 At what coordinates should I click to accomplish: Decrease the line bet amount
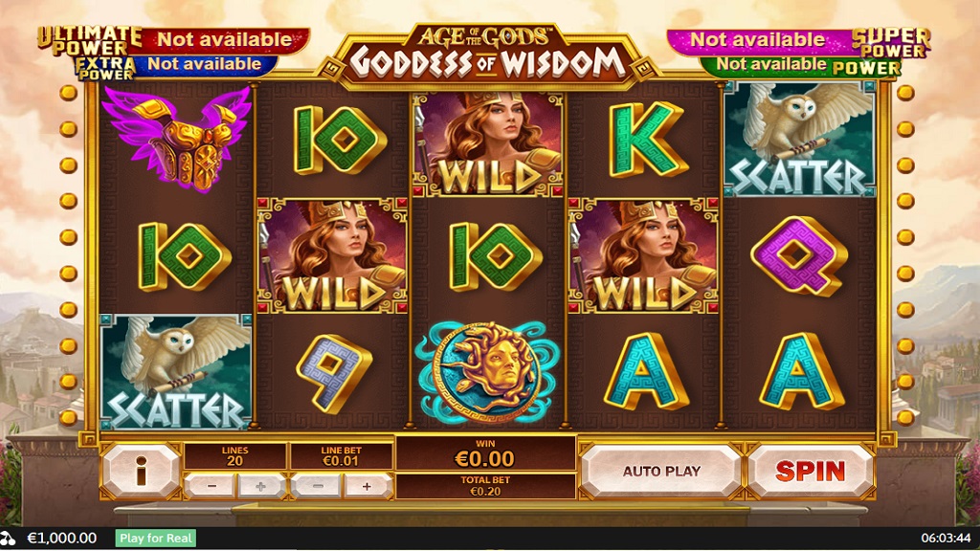[318, 486]
